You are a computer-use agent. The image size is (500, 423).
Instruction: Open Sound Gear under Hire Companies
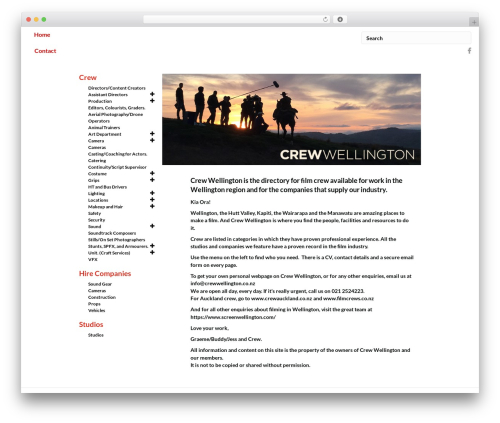(x=100, y=284)
